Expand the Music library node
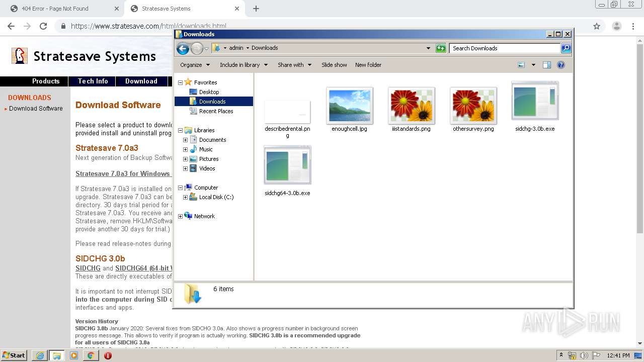Screen dimensions: 644x362 pos(185,149)
